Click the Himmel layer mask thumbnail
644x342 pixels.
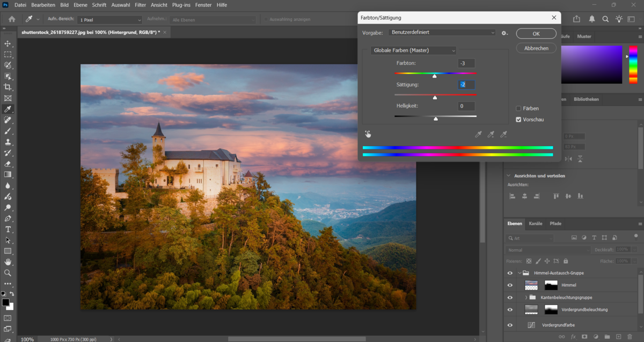pyautogui.click(x=551, y=285)
